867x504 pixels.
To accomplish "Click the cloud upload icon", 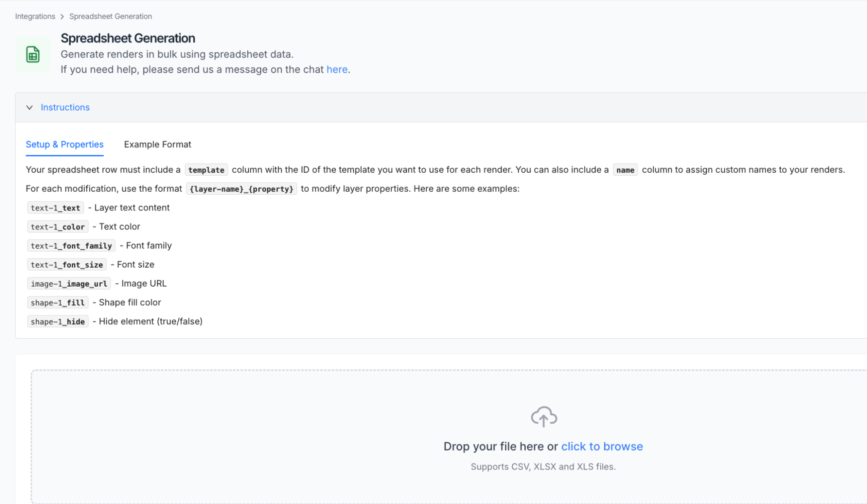I will (543, 416).
